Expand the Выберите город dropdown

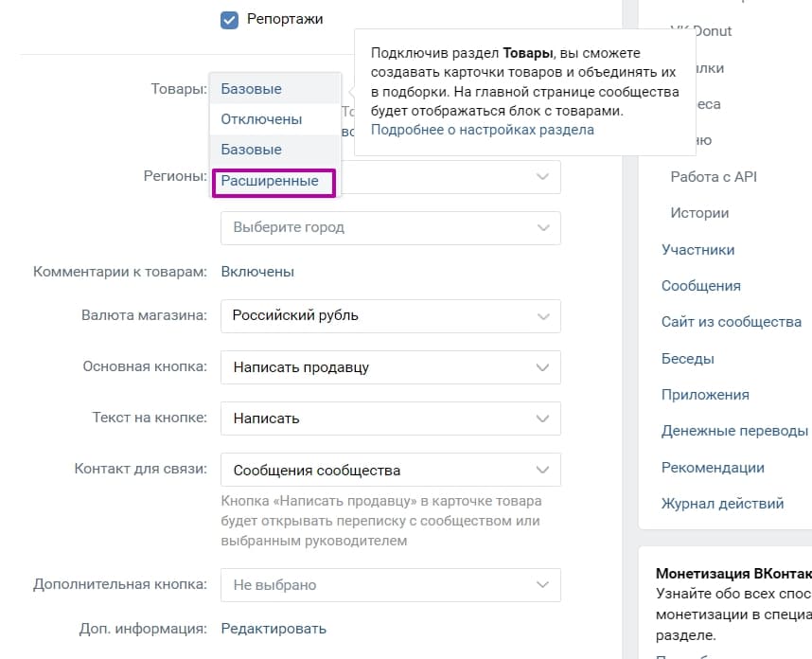390,227
